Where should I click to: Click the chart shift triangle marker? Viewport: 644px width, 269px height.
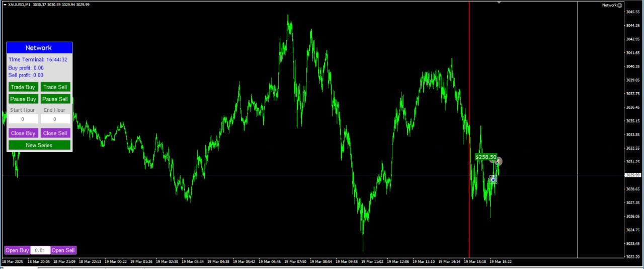[499, 3]
